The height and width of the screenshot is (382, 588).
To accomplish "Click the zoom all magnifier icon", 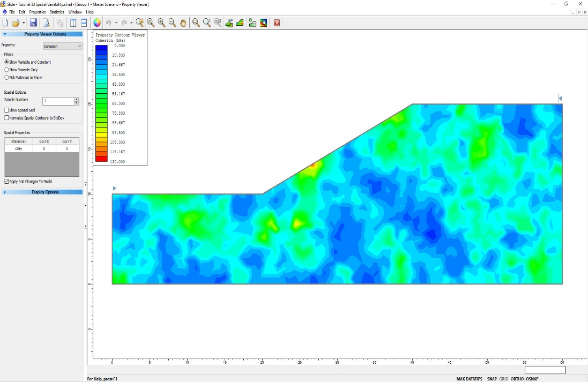I will click(151, 23).
